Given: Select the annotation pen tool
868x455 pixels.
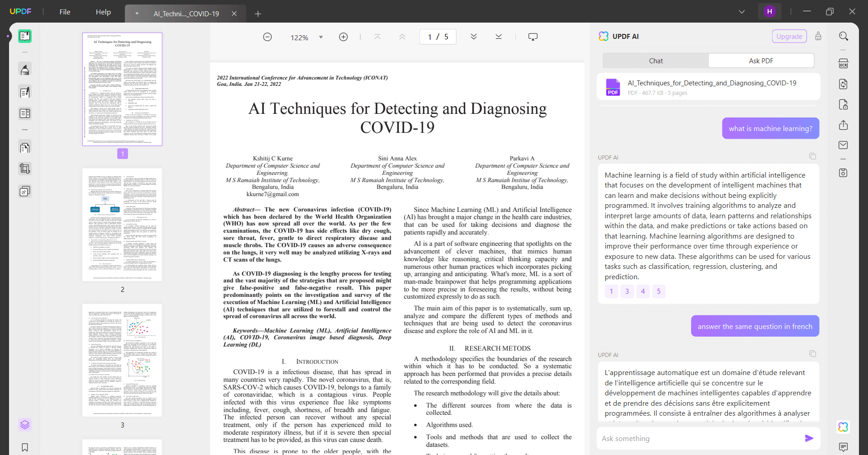Looking at the screenshot, I should (25, 69).
